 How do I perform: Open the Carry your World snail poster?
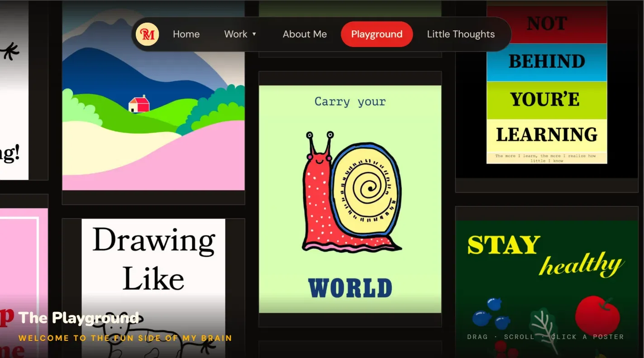click(350, 199)
